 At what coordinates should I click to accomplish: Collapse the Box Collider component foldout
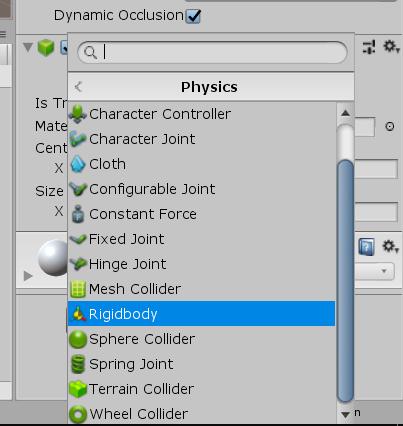pyautogui.click(x=28, y=47)
